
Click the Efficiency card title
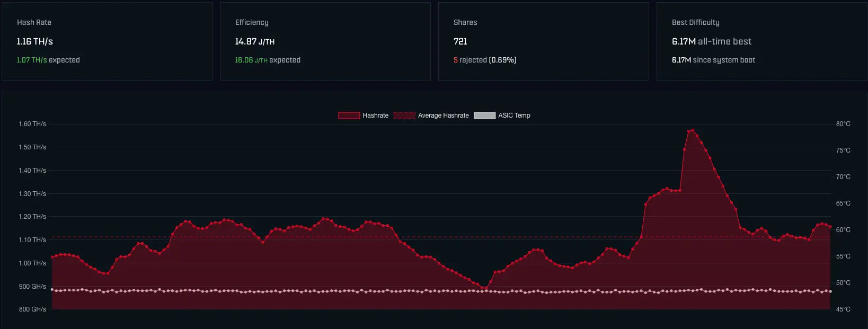pos(252,22)
